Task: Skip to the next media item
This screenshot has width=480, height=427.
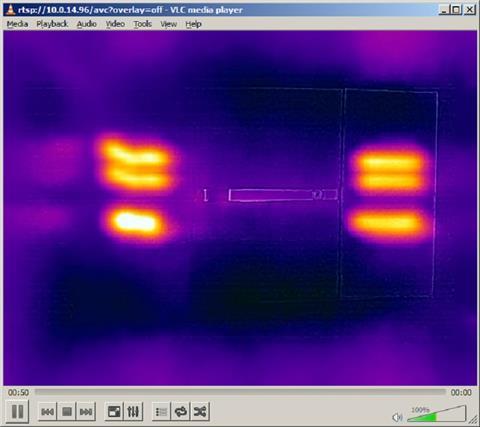Action: coord(86,412)
